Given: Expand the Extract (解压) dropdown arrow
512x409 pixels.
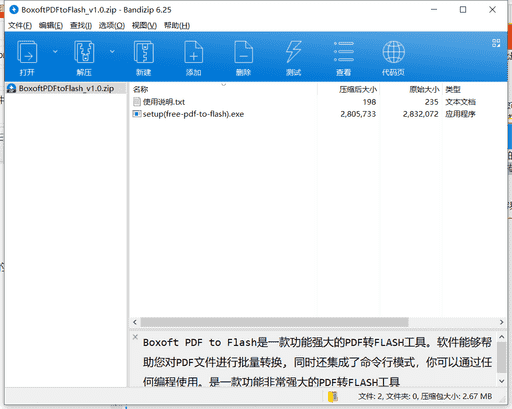Looking at the screenshot, I should pos(112,51).
